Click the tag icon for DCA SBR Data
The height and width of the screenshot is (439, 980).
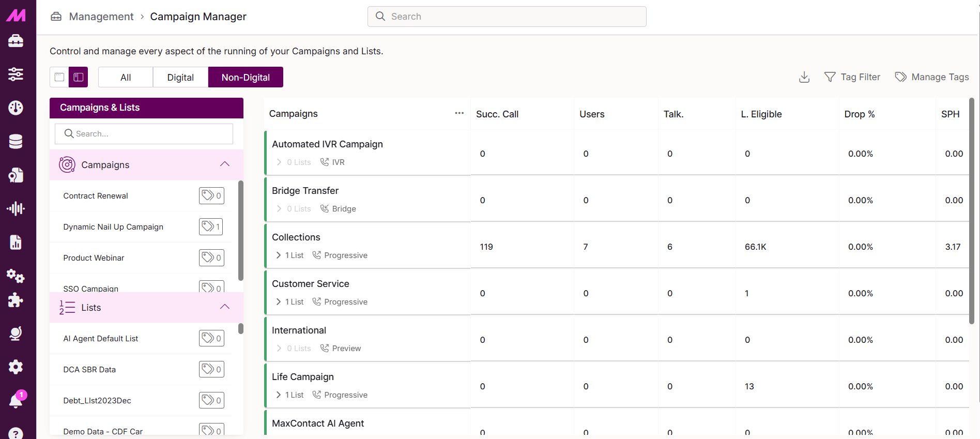click(211, 369)
